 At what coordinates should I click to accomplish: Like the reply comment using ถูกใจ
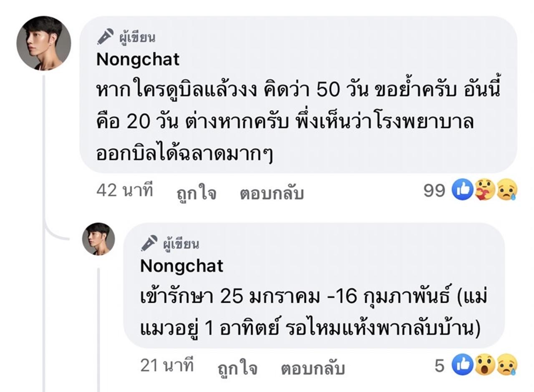237,368
